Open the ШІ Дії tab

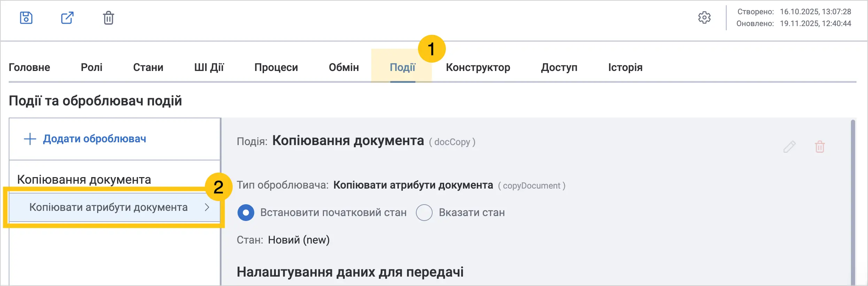tap(209, 67)
